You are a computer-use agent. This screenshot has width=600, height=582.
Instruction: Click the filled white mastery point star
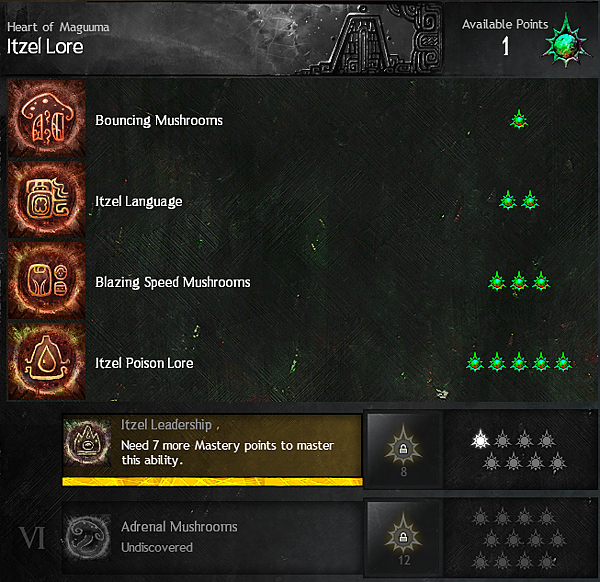click(480, 440)
